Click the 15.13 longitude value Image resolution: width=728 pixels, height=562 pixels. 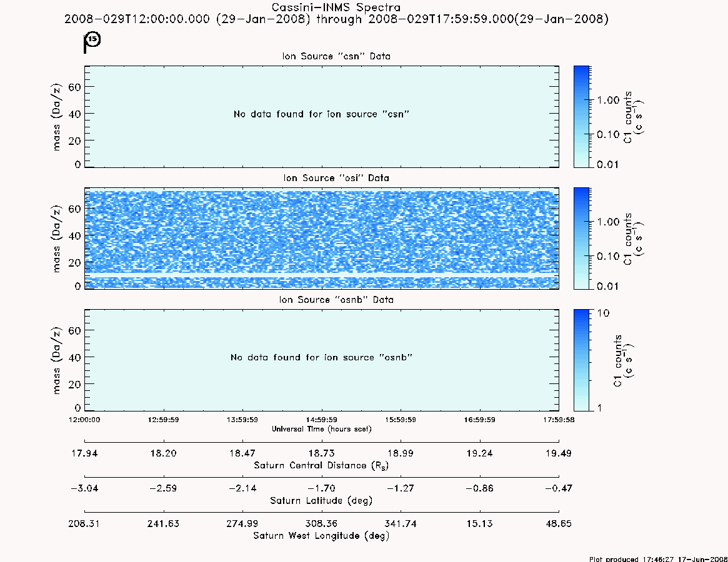tap(480, 523)
